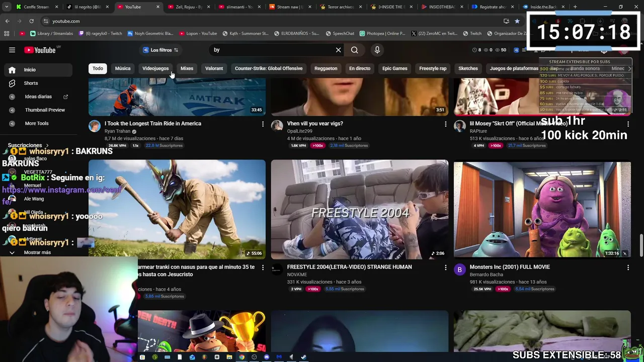This screenshot has width=644, height=362.
Task: Click the Bernardo Bacha 'B' avatar
Action: tap(460, 269)
